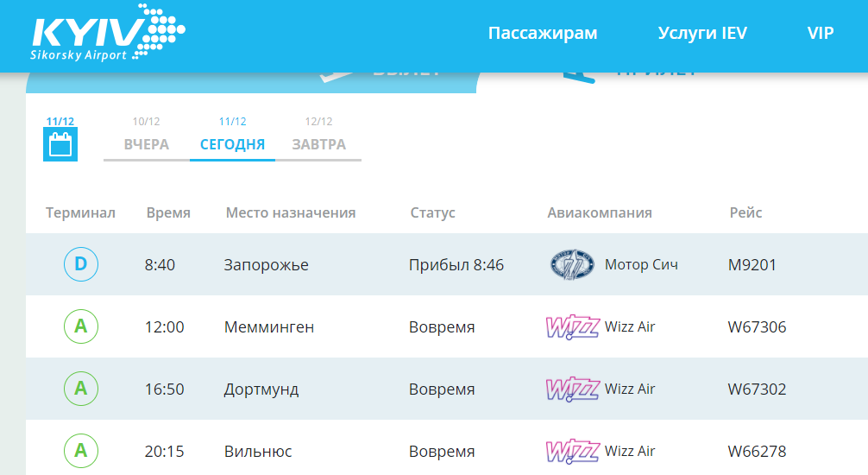The image size is (868, 475).
Task: Click the 12:00 departure time
Action: coord(165,327)
